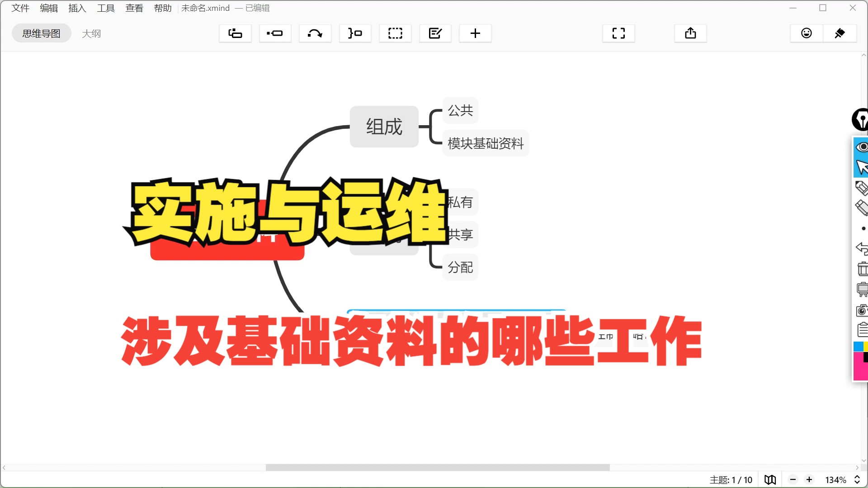The image size is (868, 488).
Task: Select the 共享 subtopic
Action: 461,235
